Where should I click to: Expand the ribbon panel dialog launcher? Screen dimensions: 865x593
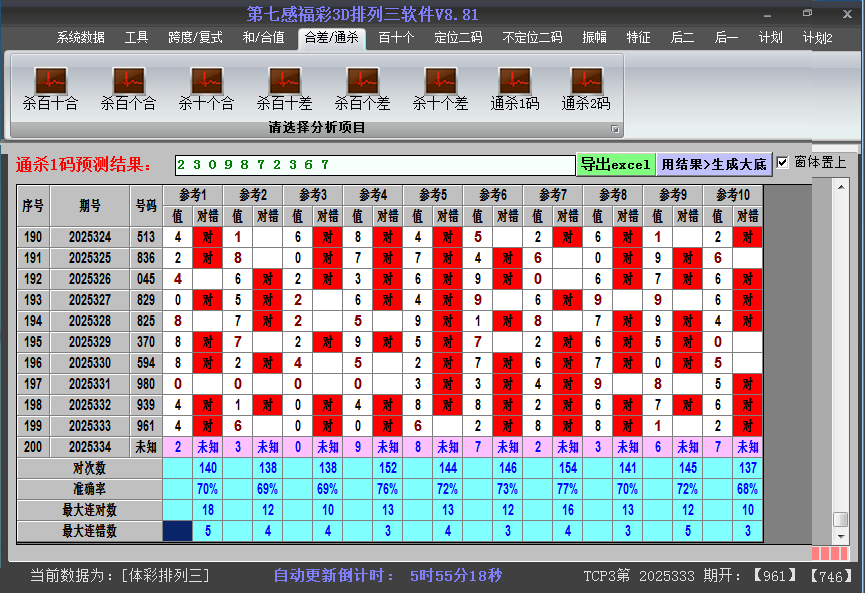click(615, 129)
